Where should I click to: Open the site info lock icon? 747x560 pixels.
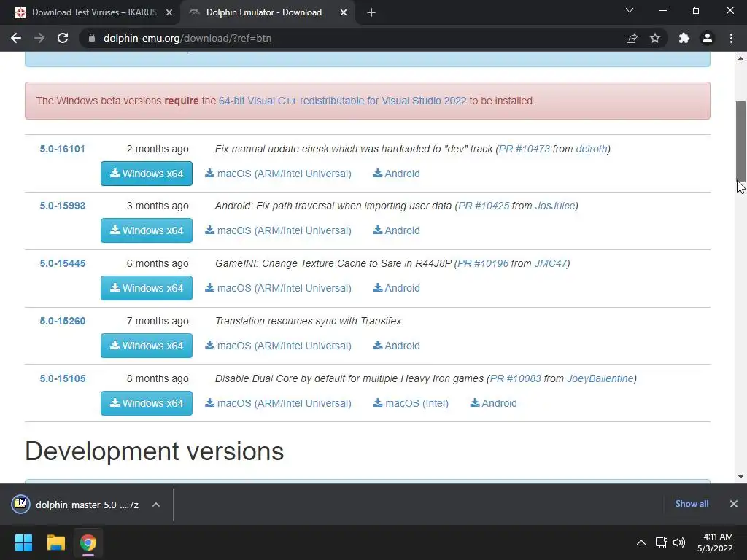click(x=92, y=38)
